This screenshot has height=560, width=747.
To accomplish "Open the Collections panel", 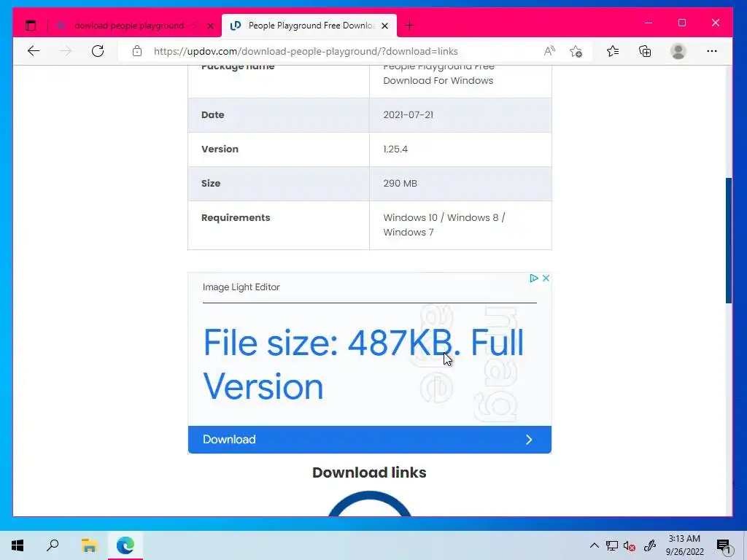I will [645, 51].
